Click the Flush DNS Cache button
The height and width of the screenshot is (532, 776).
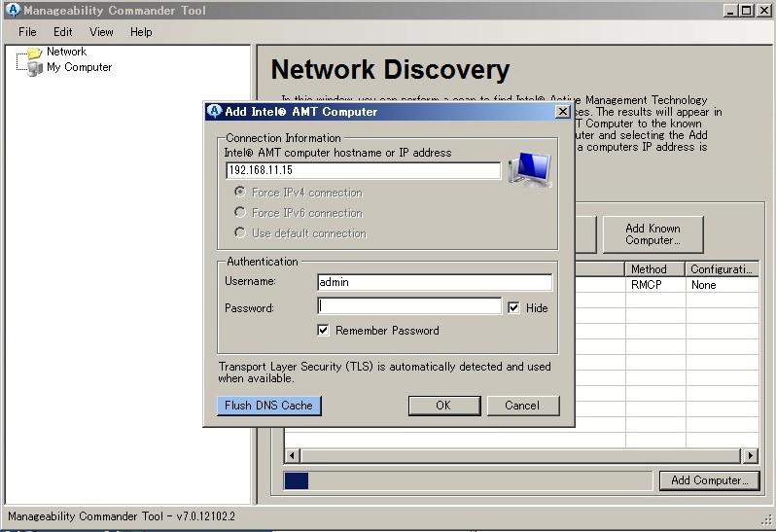click(268, 406)
